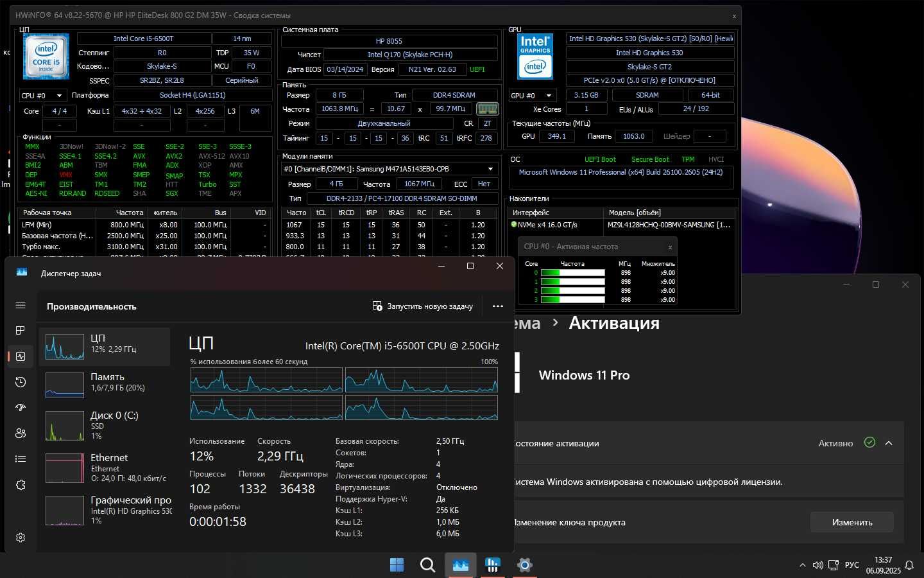Click the LFM (Min) operating point row
Screen dimensions: 924x578
[x=145, y=225]
